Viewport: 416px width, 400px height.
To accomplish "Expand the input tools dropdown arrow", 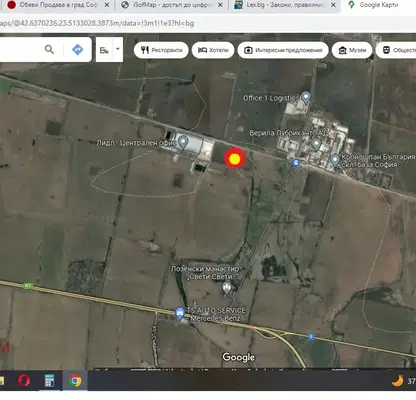I will click(x=118, y=49).
